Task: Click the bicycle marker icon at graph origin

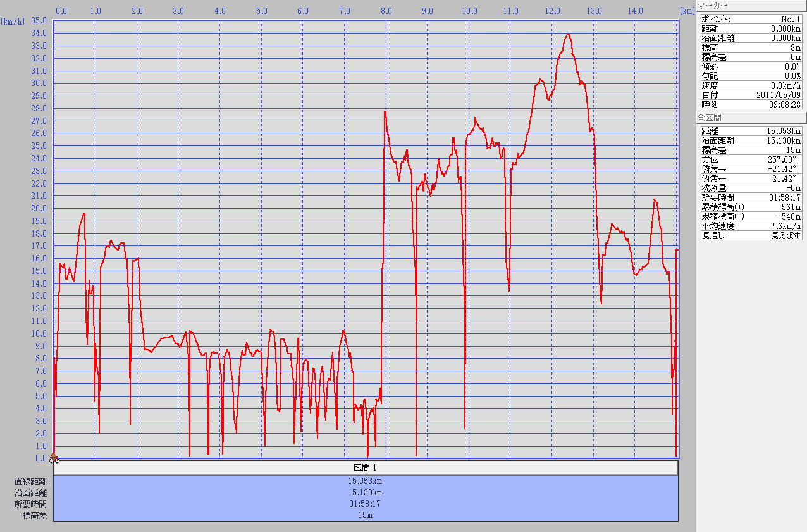Action: click(x=55, y=459)
